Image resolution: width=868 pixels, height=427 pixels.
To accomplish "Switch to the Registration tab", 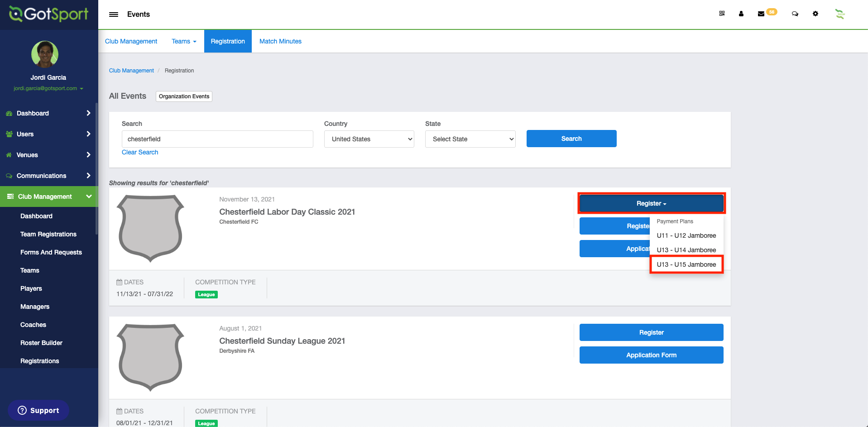I will pyautogui.click(x=228, y=41).
